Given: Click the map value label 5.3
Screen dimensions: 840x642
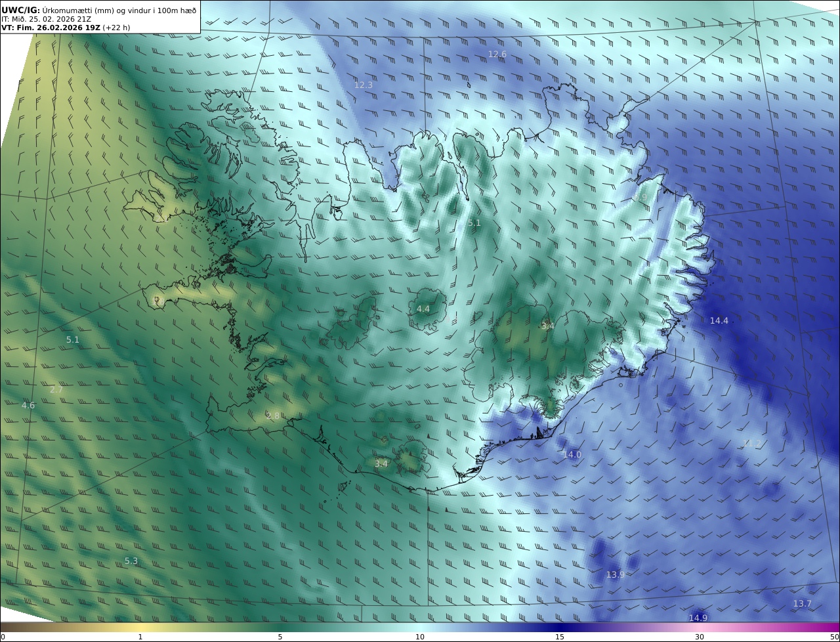Looking at the screenshot, I should point(131,561).
